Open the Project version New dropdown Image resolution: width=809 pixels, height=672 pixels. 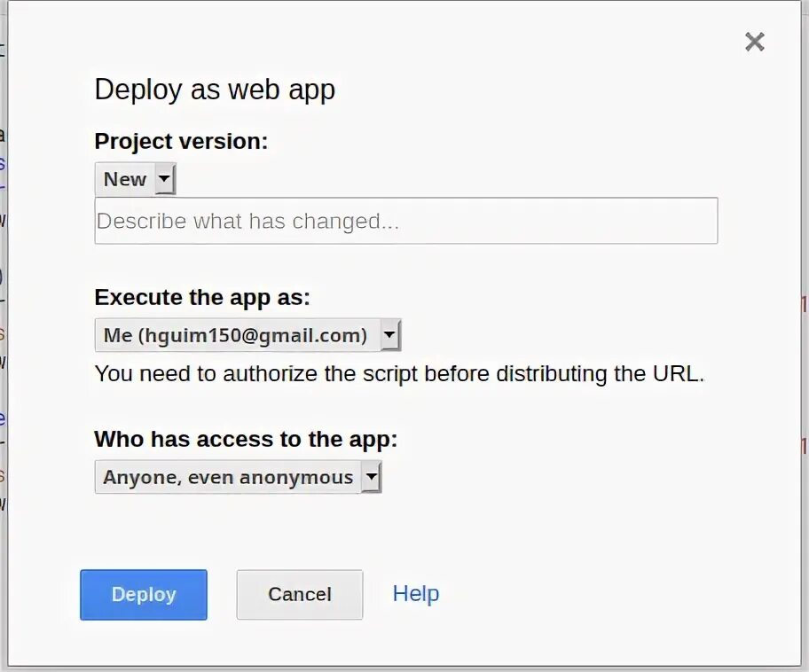pos(135,179)
